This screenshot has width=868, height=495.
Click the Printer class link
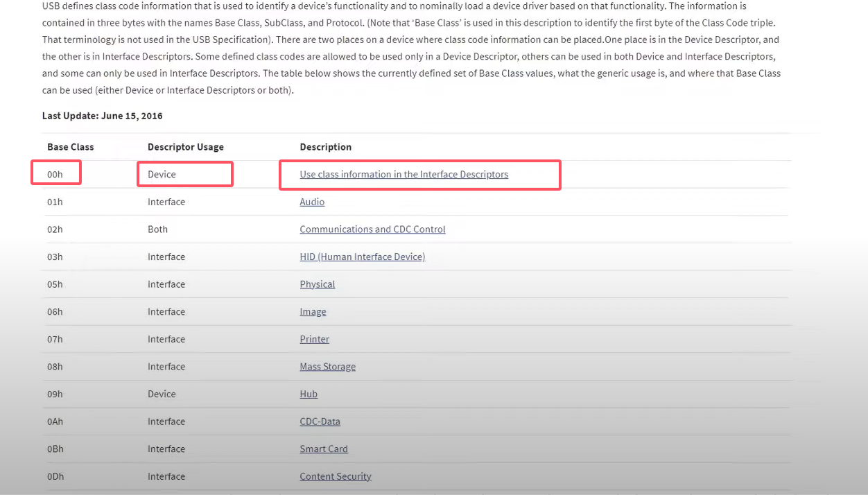click(314, 339)
